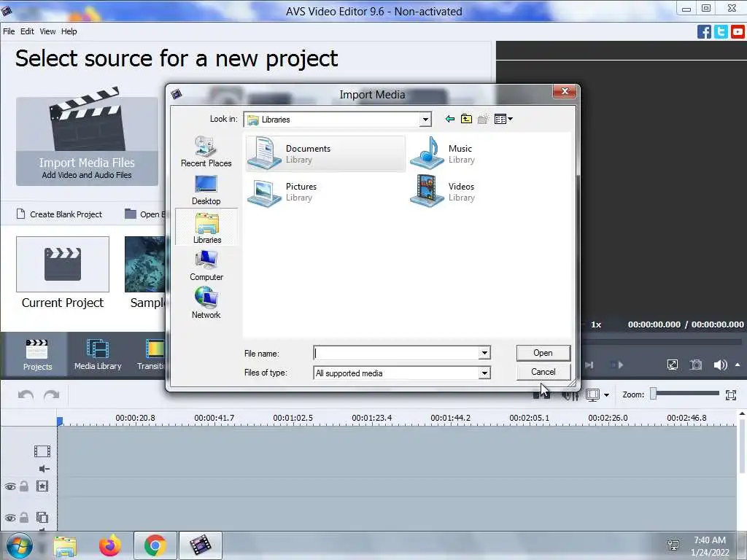The height and width of the screenshot is (560, 747).
Task: Open Chrome from taskbar
Action: pos(155,545)
